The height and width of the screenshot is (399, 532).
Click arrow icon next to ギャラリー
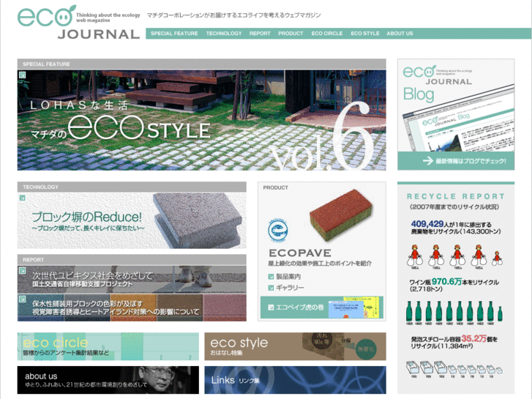pyautogui.click(x=271, y=288)
